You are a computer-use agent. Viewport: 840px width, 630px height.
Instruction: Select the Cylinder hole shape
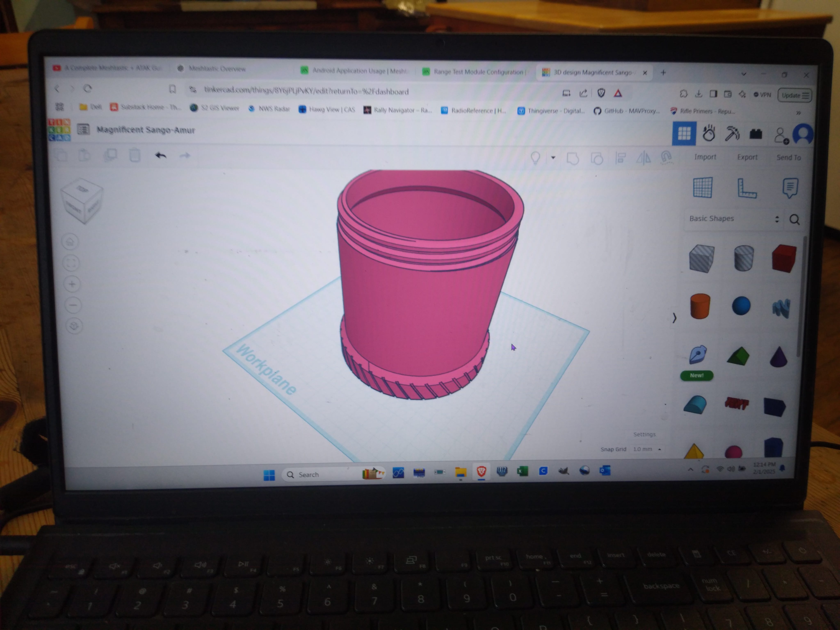click(x=744, y=258)
